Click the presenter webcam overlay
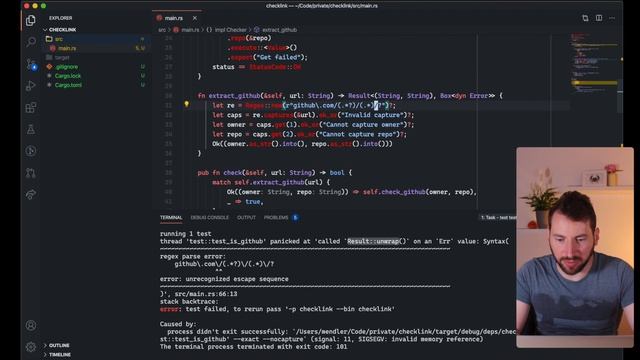640x360 pixels. pos(575,247)
